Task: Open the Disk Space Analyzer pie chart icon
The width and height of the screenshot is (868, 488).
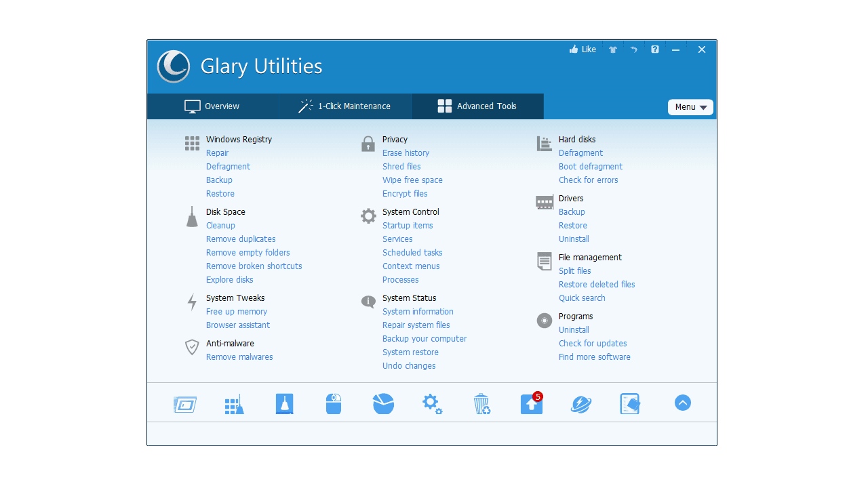Action: click(x=383, y=403)
